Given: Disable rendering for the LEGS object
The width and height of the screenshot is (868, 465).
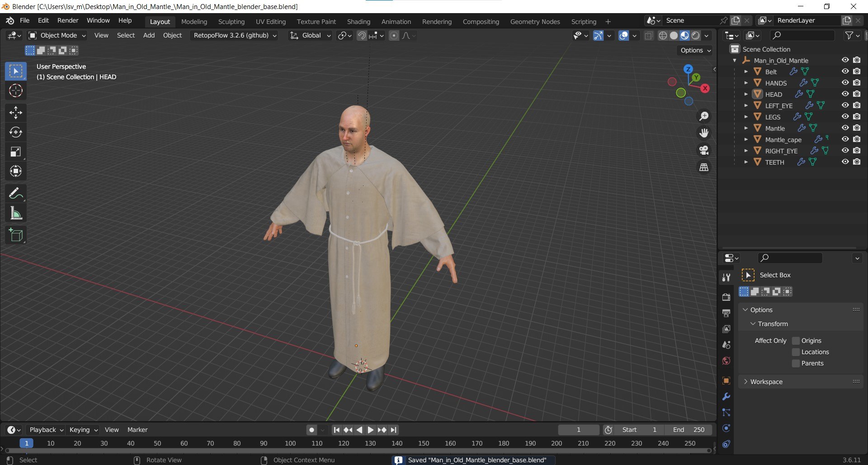Looking at the screenshot, I should [x=857, y=117].
